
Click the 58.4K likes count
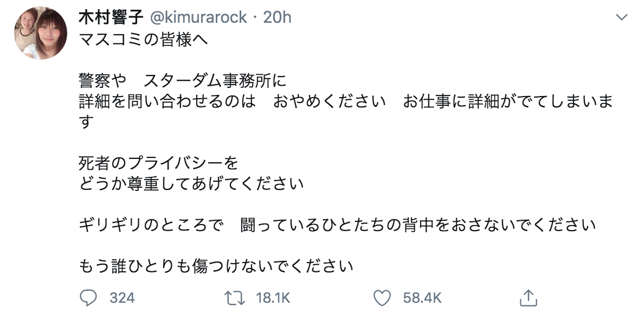tap(422, 298)
